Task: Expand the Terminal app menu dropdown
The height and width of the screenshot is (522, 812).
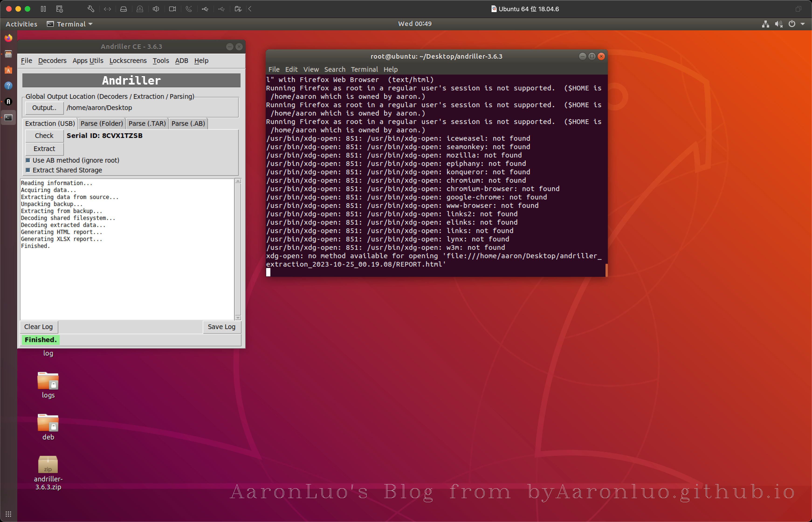Action: 90,24
